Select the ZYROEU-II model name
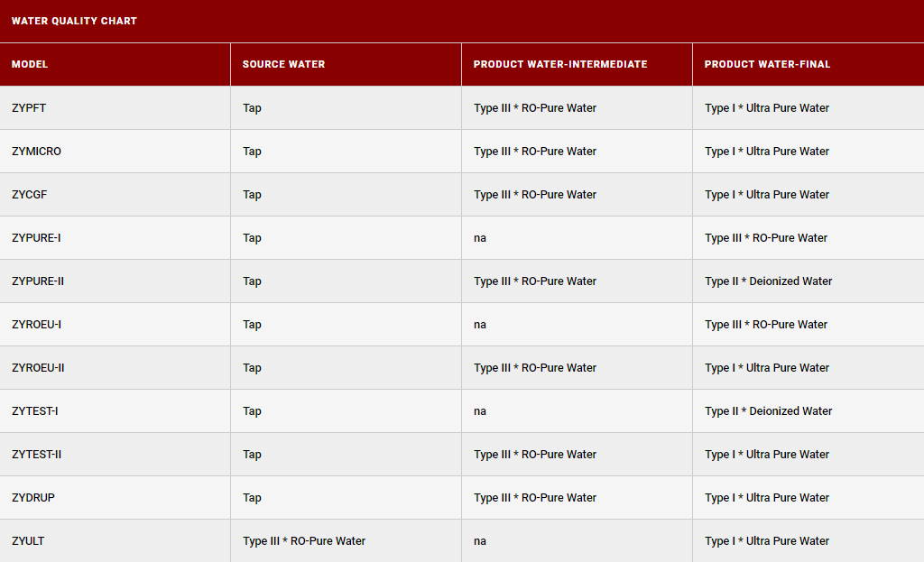Image resolution: width=924 pixels, height=562 pixels. tap(38, 367)
